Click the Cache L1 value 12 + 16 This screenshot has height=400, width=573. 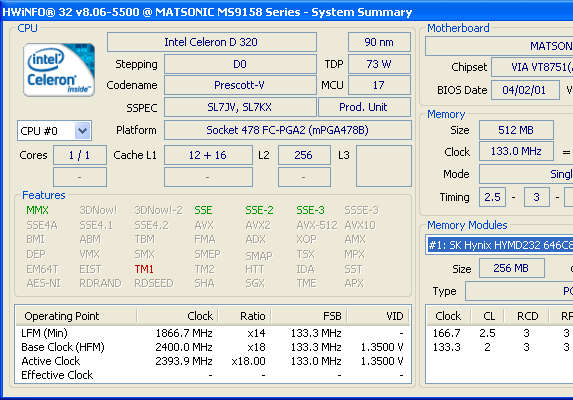click(x=208, y=155)
